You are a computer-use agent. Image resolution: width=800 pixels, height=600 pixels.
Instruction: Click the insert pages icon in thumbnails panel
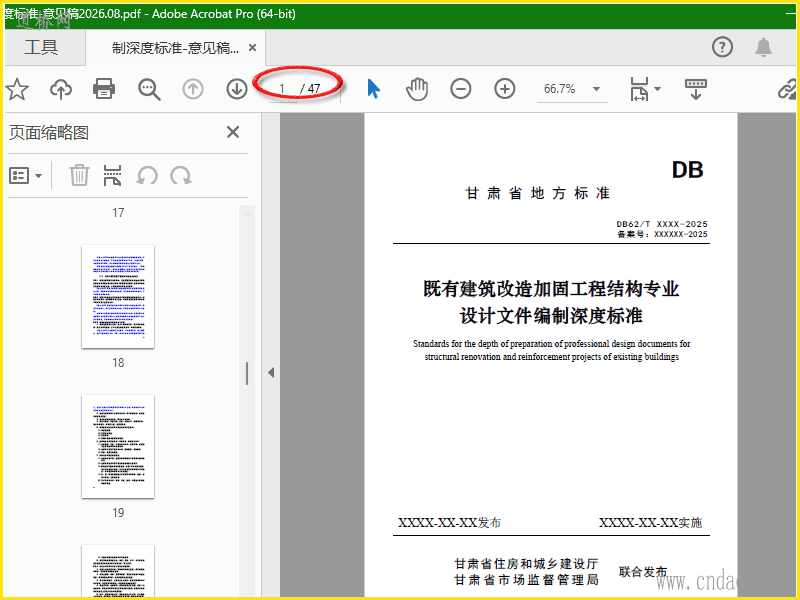point(112,176)
